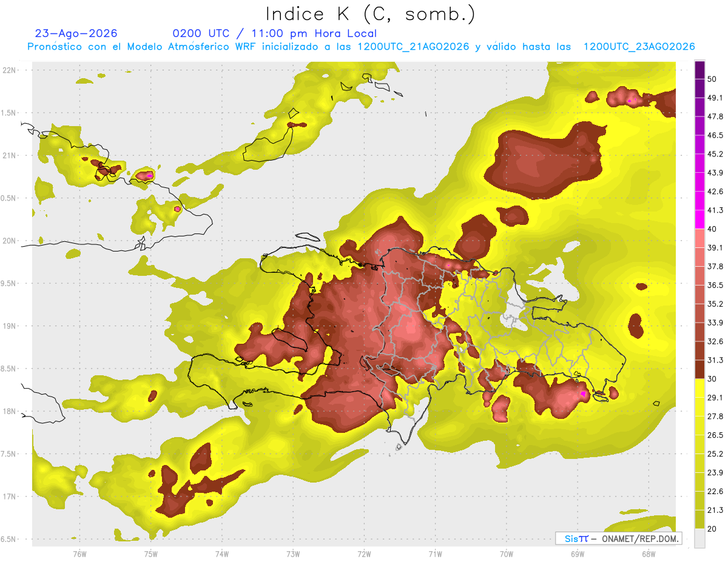
Task: Click the colorbar value "47.8"
Action: coord(716,117)
